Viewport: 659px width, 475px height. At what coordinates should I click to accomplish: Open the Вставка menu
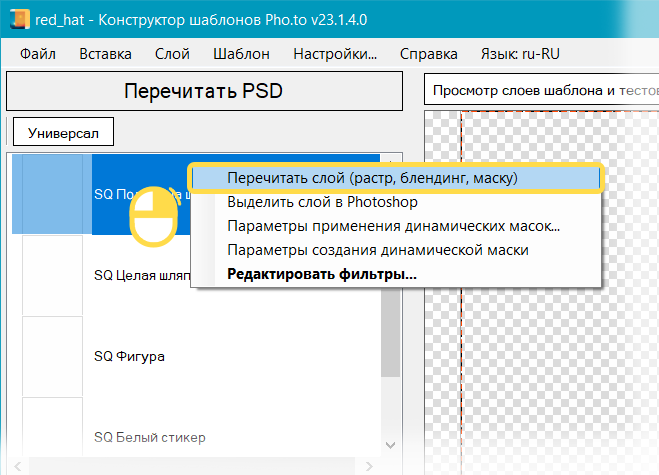(105, 54)
